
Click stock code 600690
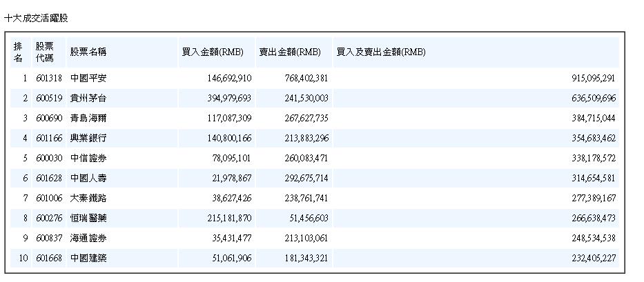49,118
